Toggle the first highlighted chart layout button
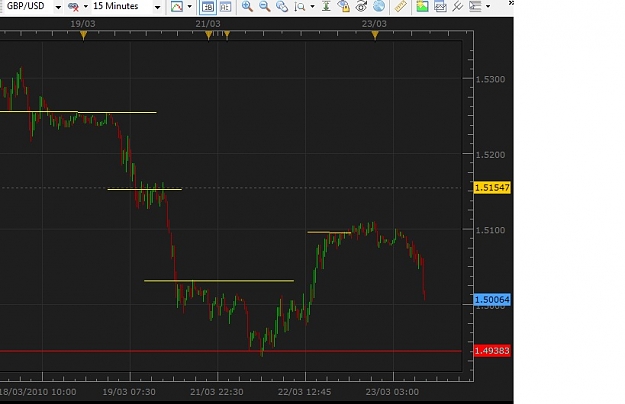Image resolution: width=625 pixels, height=404 pixels. [x=208, y=7]
